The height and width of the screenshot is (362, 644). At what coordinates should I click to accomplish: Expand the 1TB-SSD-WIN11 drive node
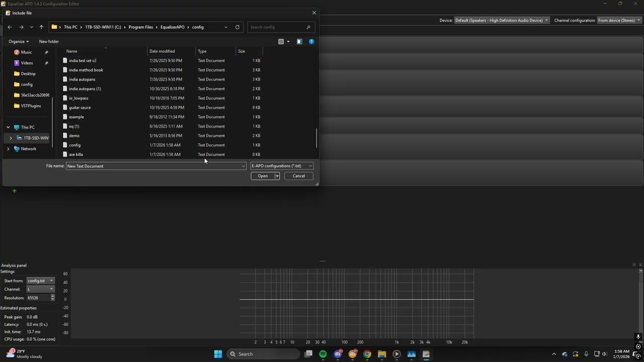click(11, 138)
